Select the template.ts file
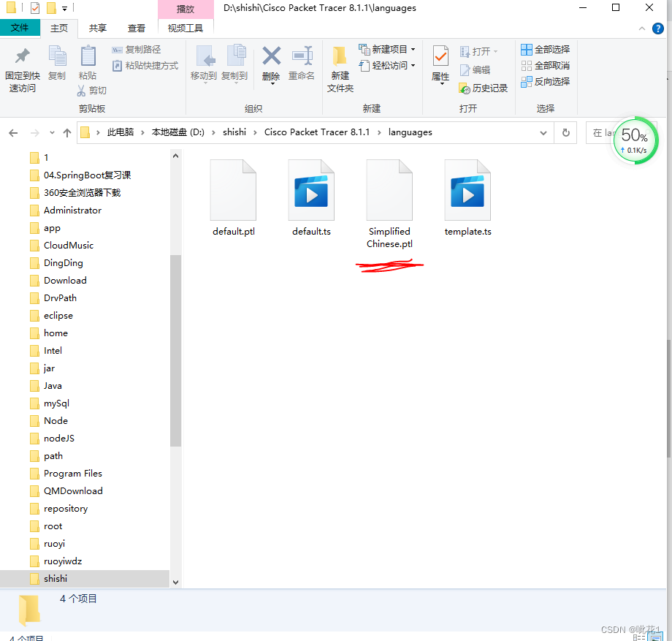 468,198
